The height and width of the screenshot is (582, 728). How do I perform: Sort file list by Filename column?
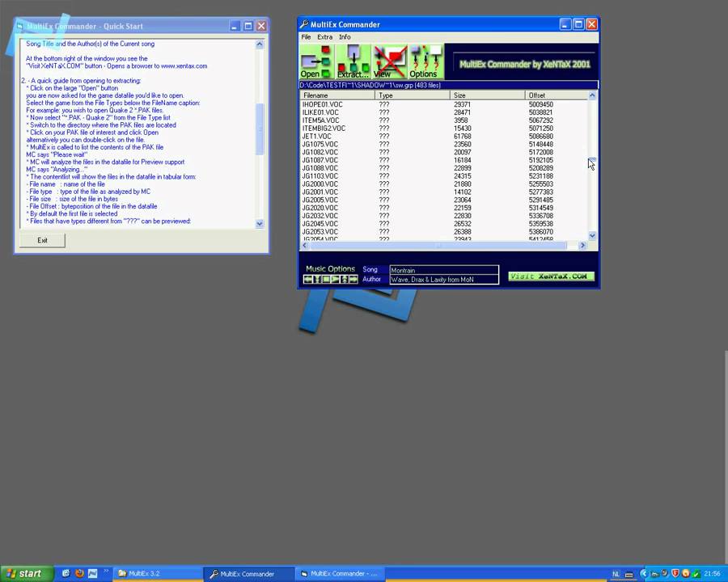337,95
